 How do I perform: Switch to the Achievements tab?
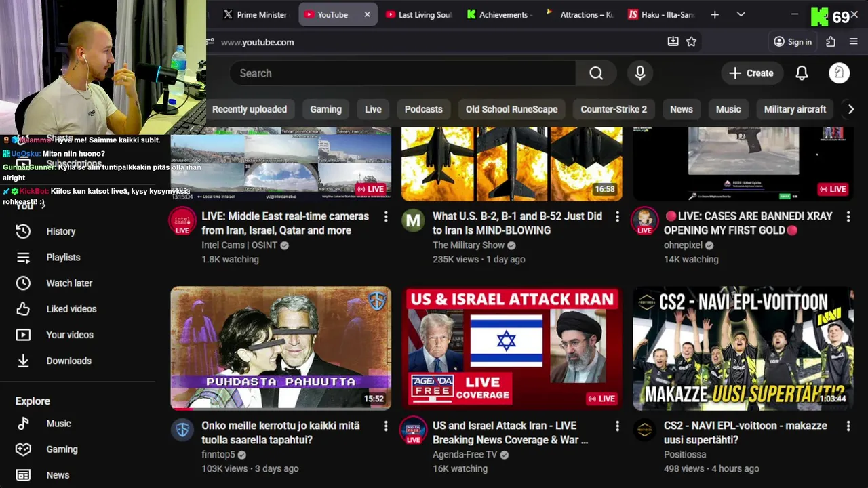[x=499, y=14]
